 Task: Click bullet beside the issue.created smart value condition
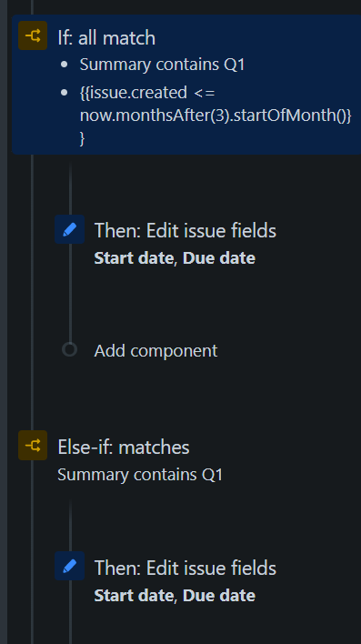point(64,93)
